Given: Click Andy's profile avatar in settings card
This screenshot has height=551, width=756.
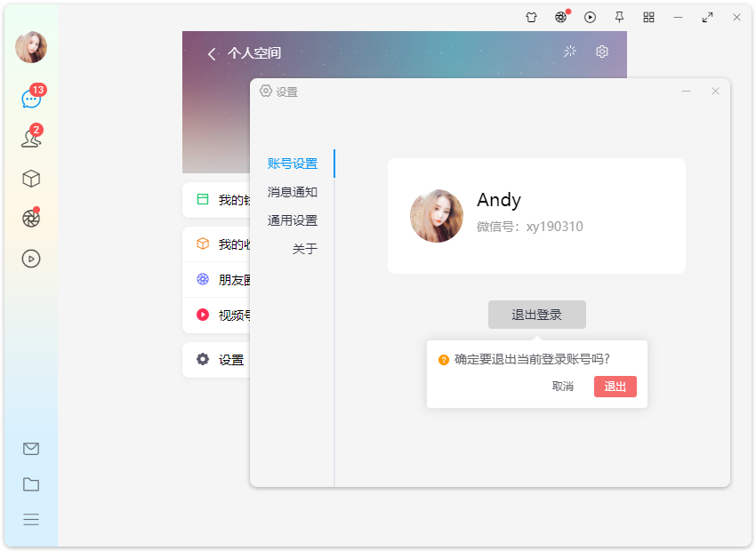Looking at the screenshot, I should [x=437, y=216].
